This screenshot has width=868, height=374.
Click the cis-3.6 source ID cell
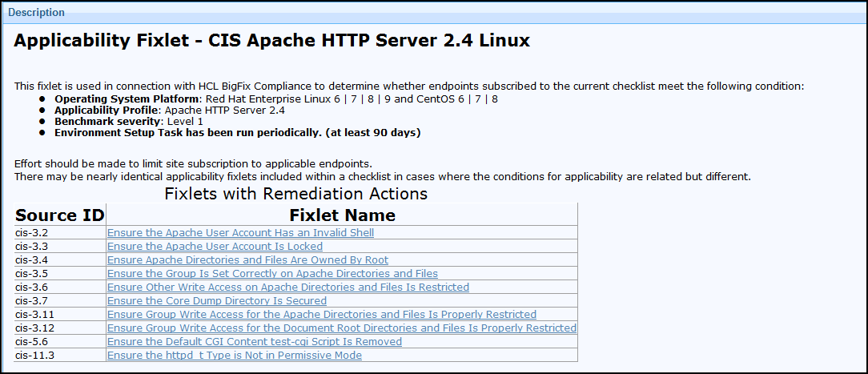coord(60,288)
